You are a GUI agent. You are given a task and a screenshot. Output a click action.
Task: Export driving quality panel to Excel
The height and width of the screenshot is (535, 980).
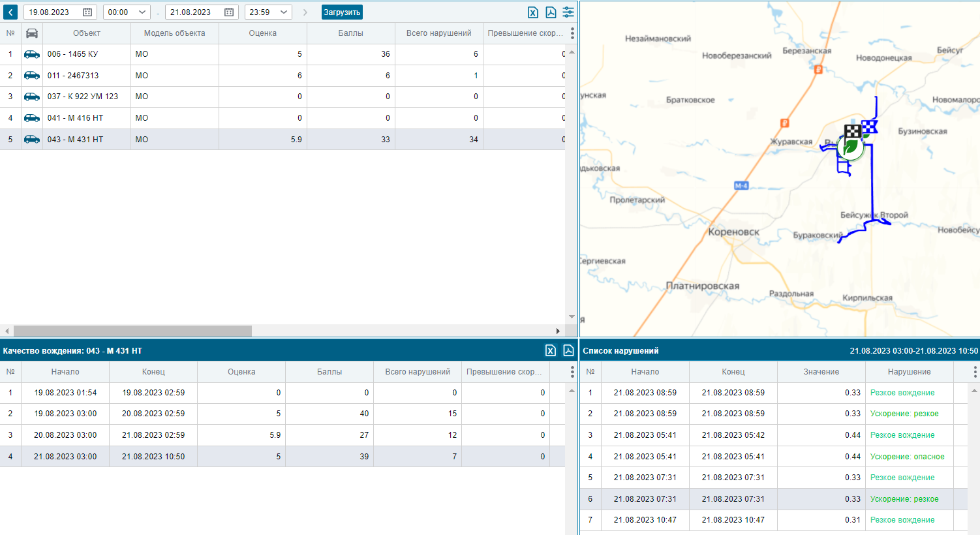[x=551, y=351]
